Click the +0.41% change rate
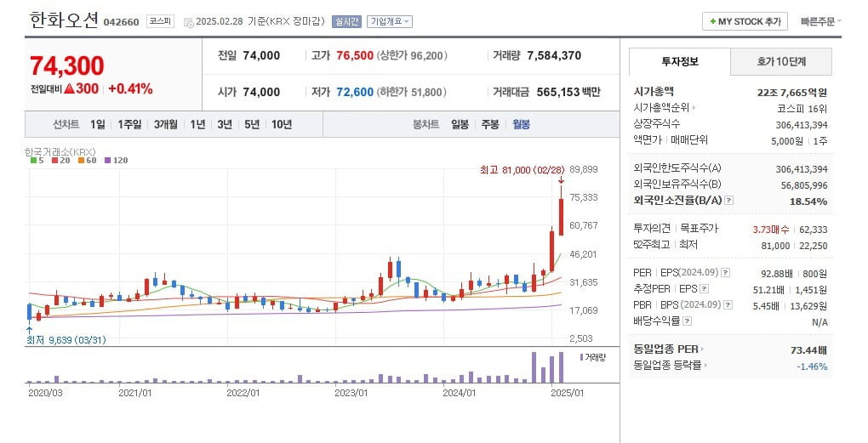This screenshot has height=443, width=868. (x=130, y=88)
